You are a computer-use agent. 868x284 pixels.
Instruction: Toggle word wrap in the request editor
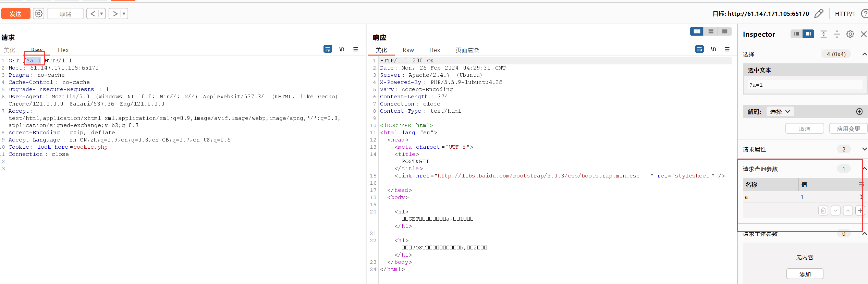click(x=328, y=49)
